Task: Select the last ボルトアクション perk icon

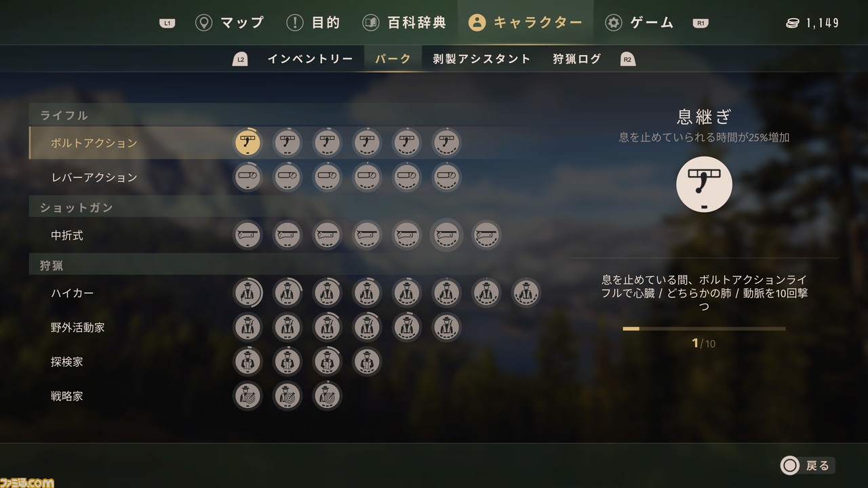Action: [x=446, y=142]
